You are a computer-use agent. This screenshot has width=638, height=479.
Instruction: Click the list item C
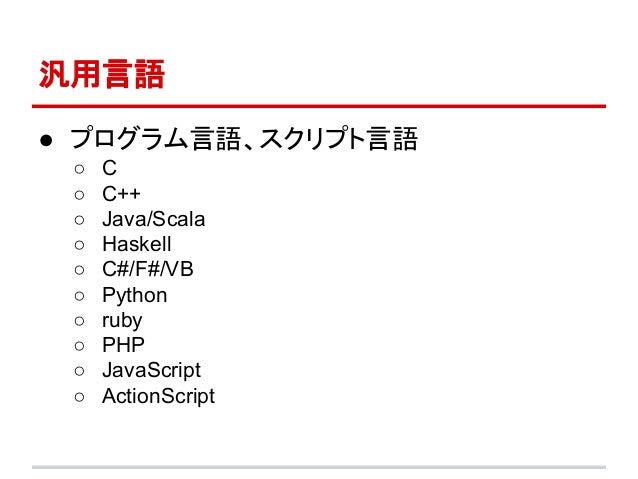(109, 168)
